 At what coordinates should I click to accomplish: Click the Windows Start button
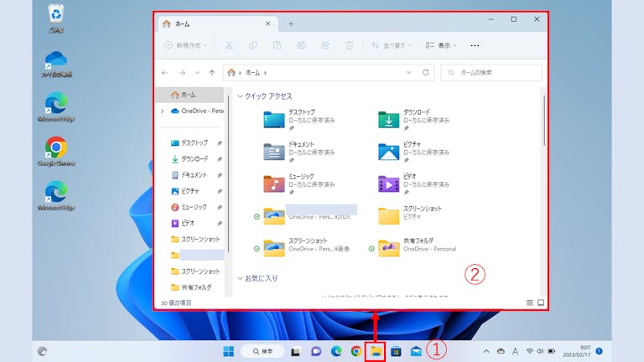[x=229, y=351]
